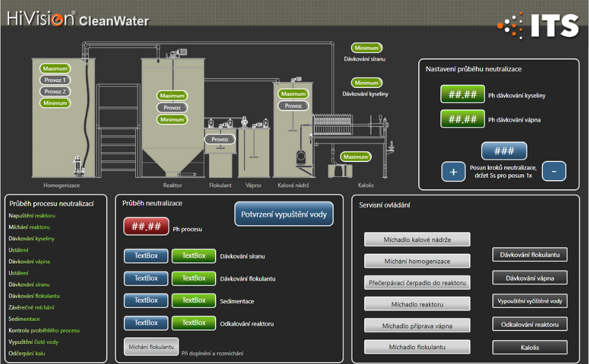The height and width of the screenshot is (364, 589).
Task: Click the Míchání flokulantu button
Action: 151,347
